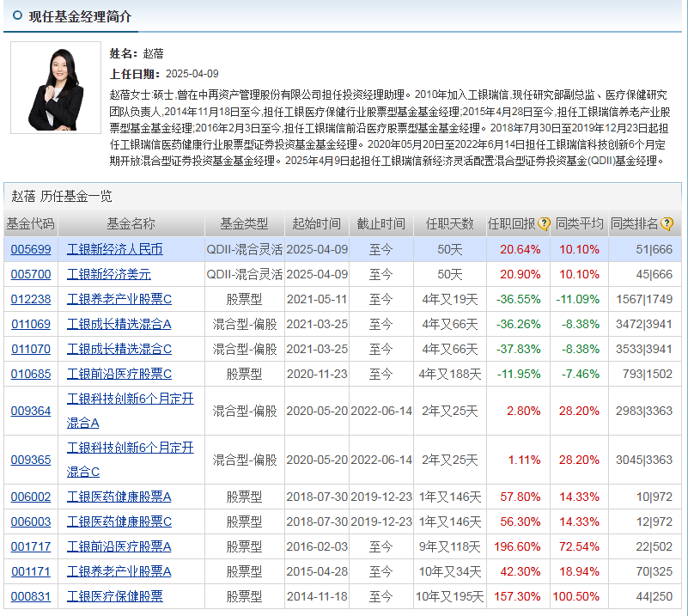The image size is (688, 616).
Task: Open fund code 011070
Action: coord(31,350)
